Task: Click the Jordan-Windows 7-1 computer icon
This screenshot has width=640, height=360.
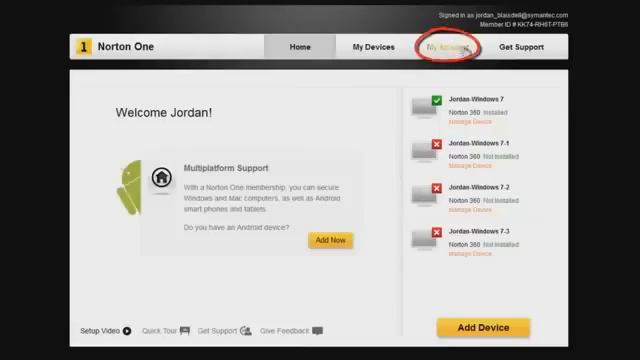Action: click(424, 152)
